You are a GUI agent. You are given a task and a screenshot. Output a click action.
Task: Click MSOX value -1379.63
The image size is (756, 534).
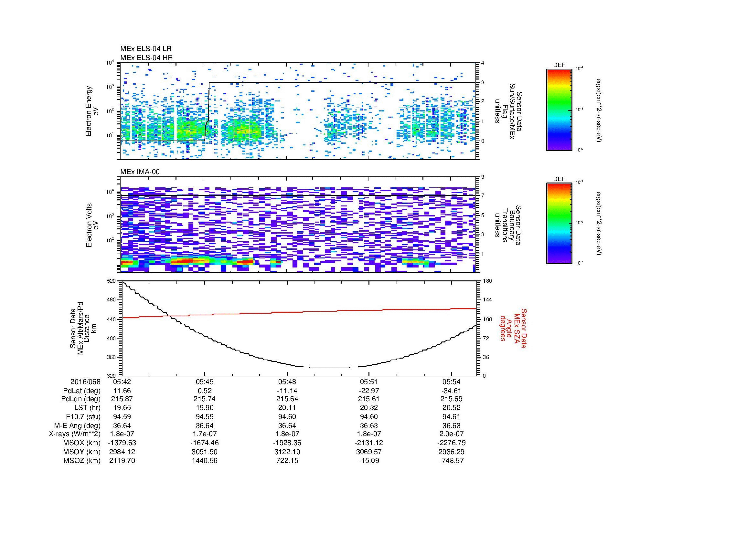tap(122, 443)
